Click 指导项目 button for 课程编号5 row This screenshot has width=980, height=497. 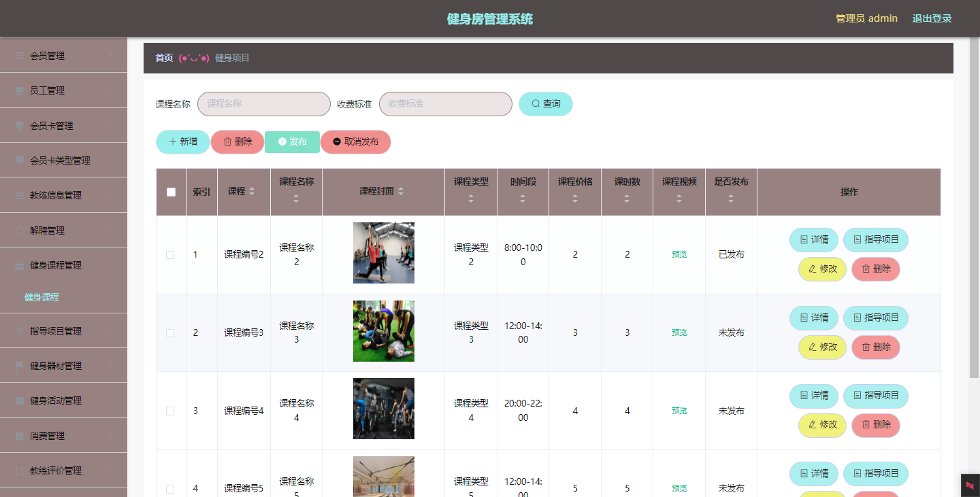(876, 474)
